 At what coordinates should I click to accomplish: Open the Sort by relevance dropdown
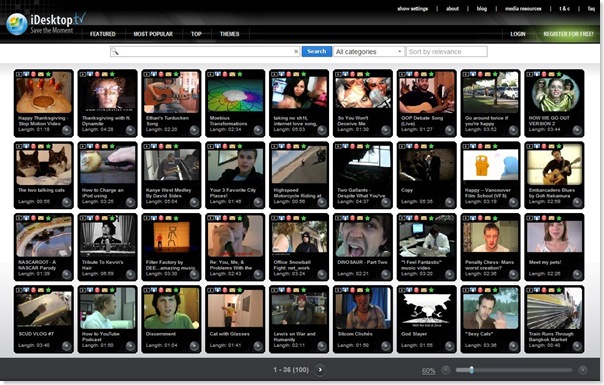pos(446,52)
